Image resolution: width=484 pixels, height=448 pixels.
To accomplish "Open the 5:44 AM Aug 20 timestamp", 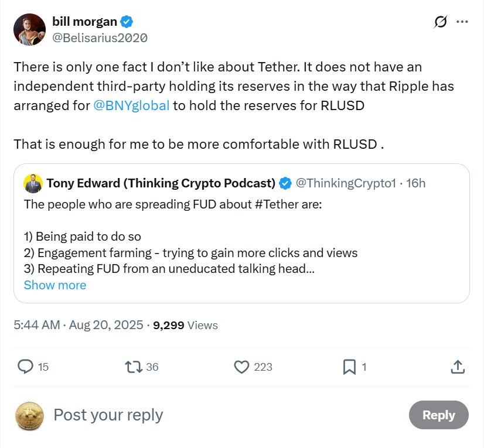I will click(79, 325).
